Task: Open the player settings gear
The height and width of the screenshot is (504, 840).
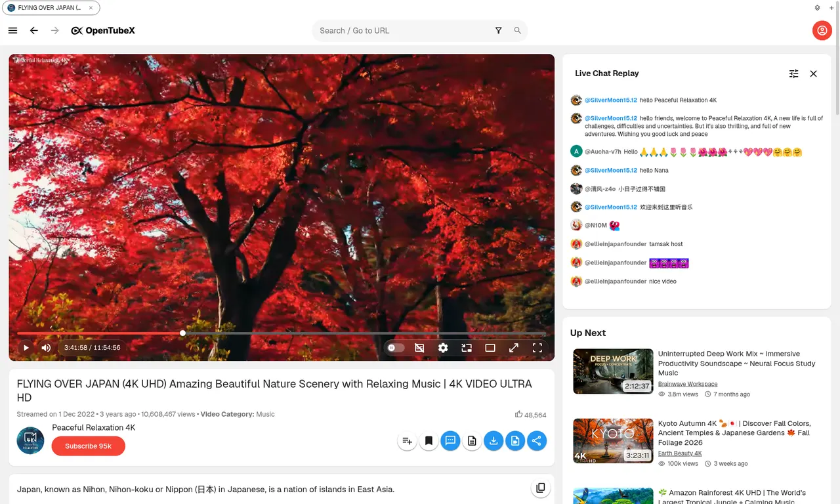Action: point(443,348)
